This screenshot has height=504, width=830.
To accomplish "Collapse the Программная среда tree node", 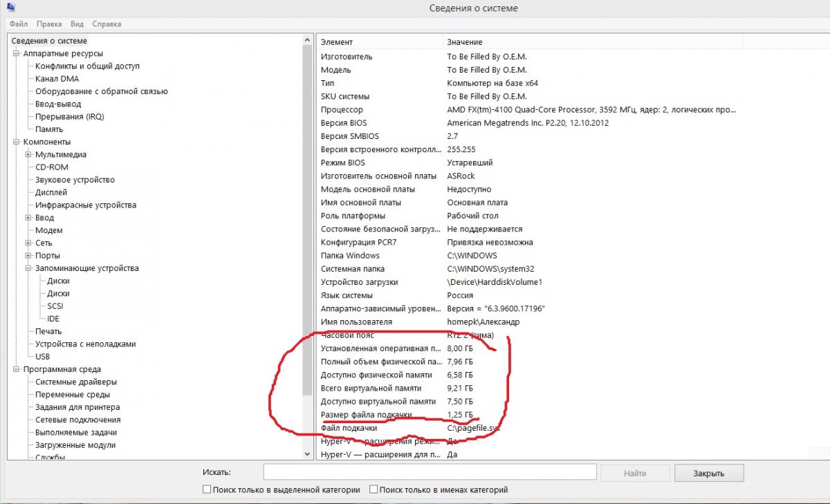I will (17, 370).
